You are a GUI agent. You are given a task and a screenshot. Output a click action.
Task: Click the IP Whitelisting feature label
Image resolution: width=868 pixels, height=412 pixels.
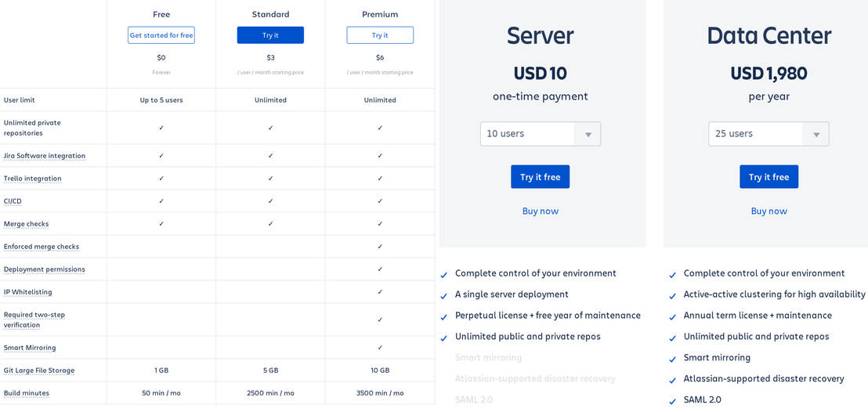click(28, 292)
